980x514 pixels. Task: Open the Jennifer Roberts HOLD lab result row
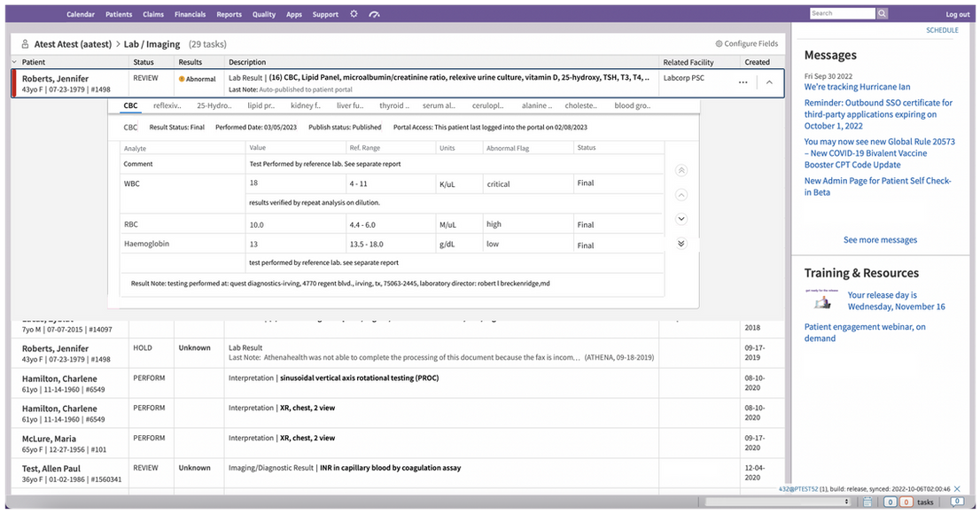398,353
